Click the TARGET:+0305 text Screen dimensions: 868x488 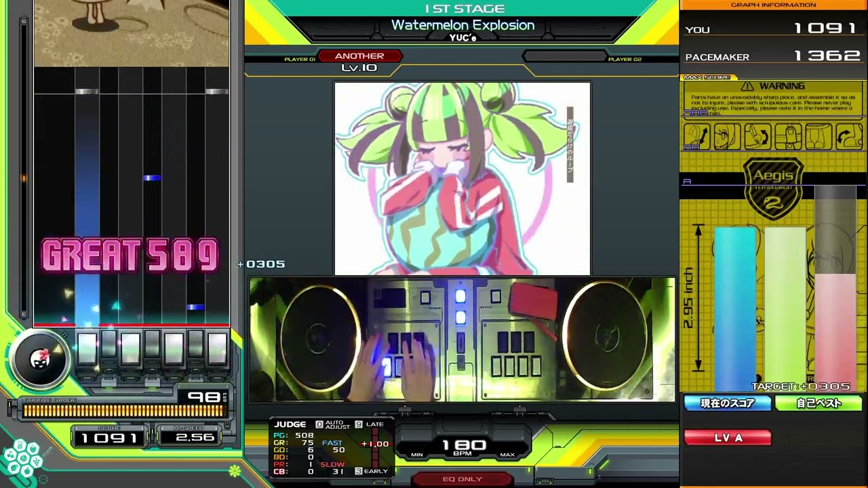tap(801, 386)
